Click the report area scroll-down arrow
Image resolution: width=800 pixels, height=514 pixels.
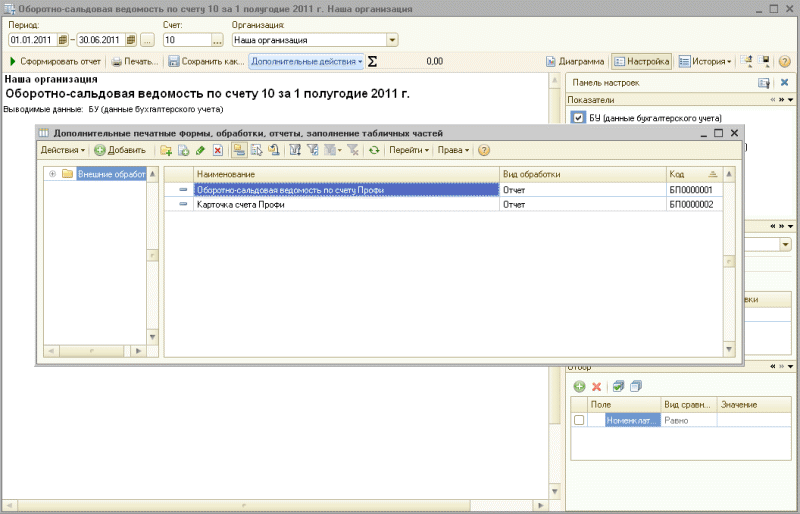coord(555,492)
